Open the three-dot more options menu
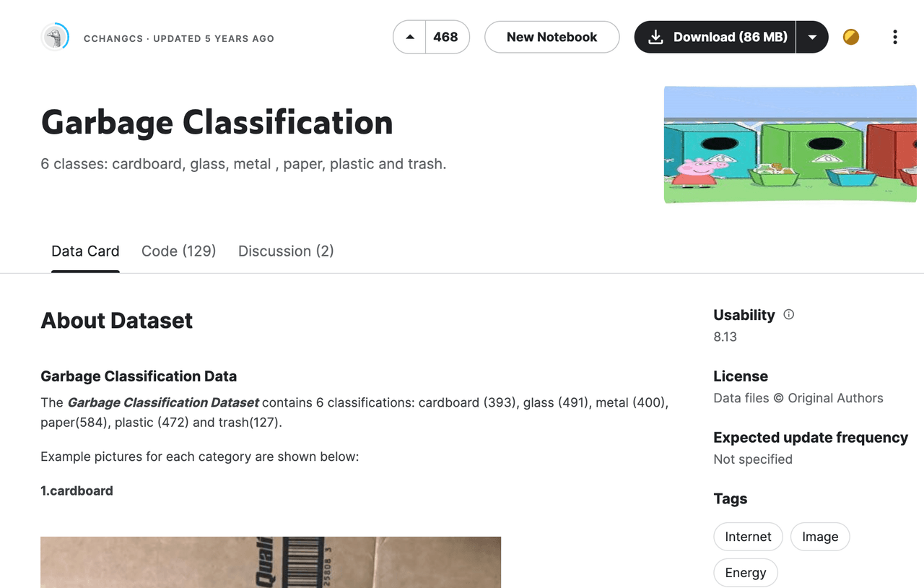This screenshot has height=588, width=924. click(895, 37)
